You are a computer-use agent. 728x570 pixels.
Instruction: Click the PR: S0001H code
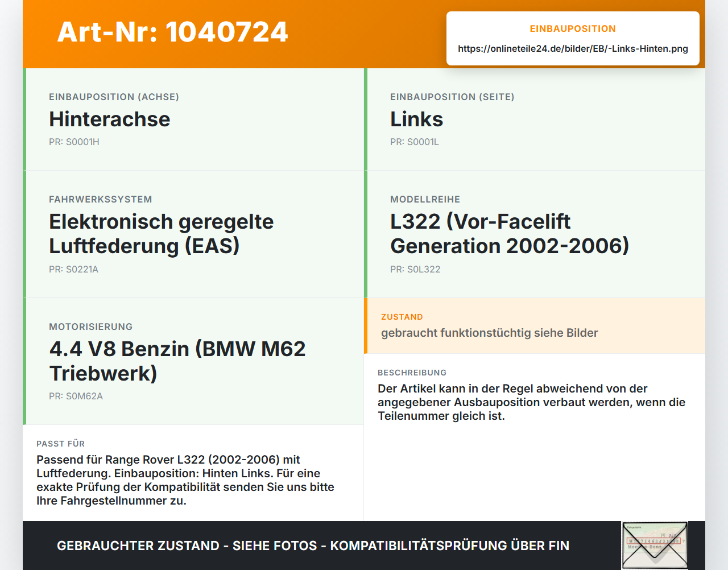click(74, 142)
